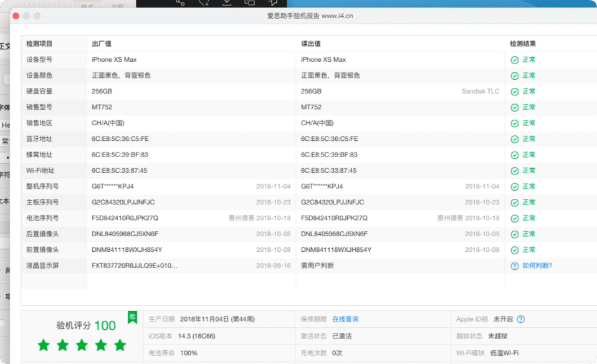This screenshot has width=597, height=364.
Task: Select the 主板序列号 factory value G2C84320LPJJNFJC
Action: [123, 203]
